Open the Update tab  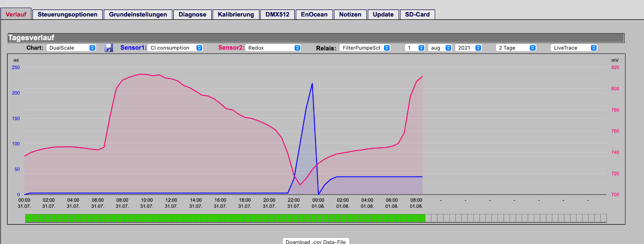(x=383, y=14)
